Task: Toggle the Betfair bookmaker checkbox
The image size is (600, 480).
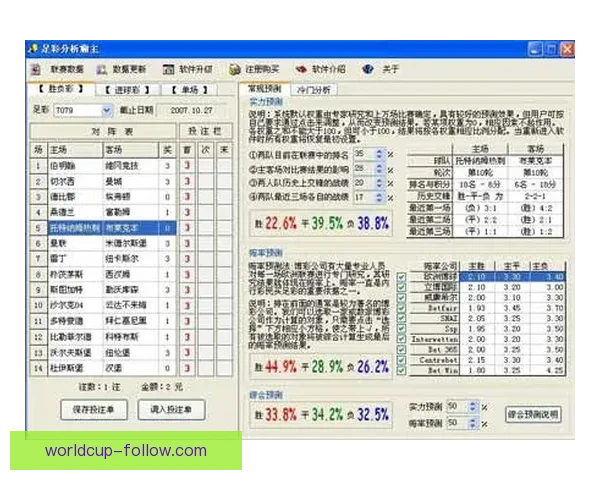Action: pos(401,308)
